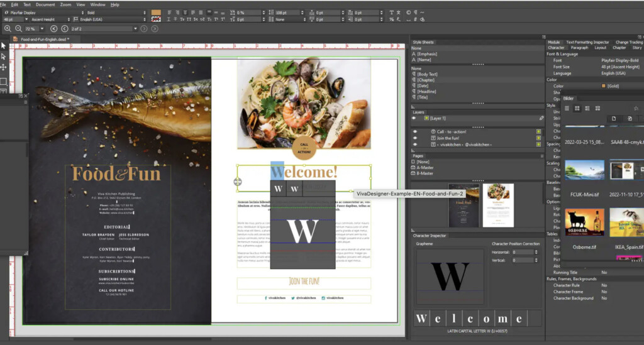Go to previous page arrow button
The width and height of the screenshot is (644, 345).
coord(65,29)
